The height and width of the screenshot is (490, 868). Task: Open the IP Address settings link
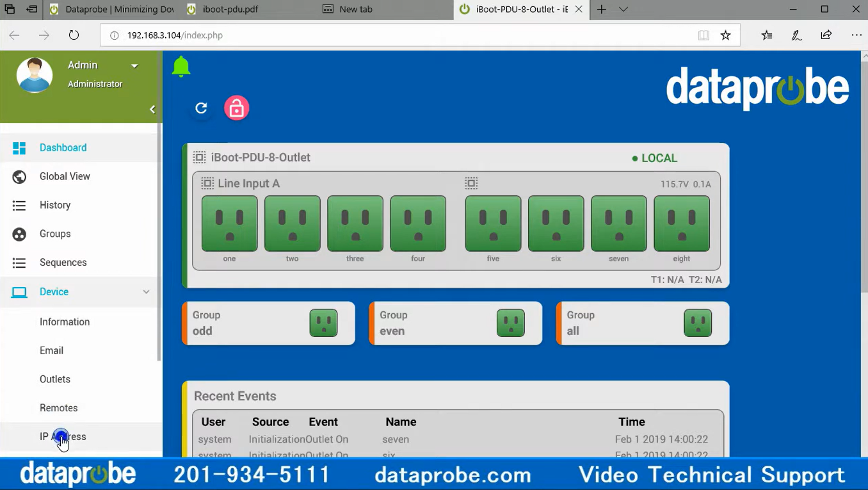pos(63,437)
